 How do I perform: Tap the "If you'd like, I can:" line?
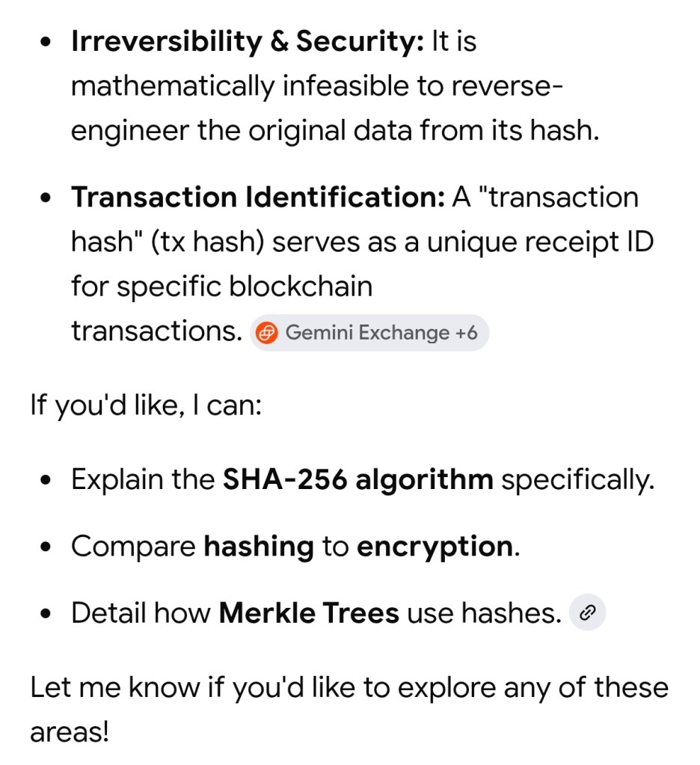coord(145,408)
